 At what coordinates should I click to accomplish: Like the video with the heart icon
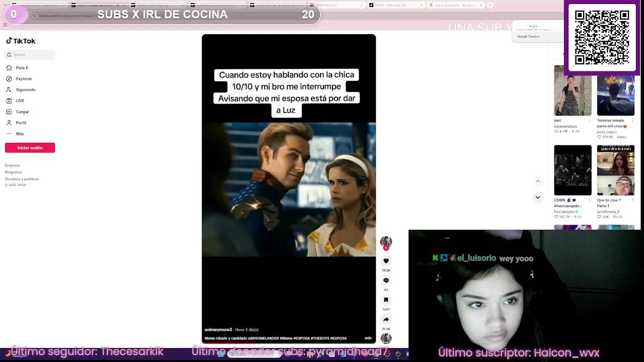386,261
